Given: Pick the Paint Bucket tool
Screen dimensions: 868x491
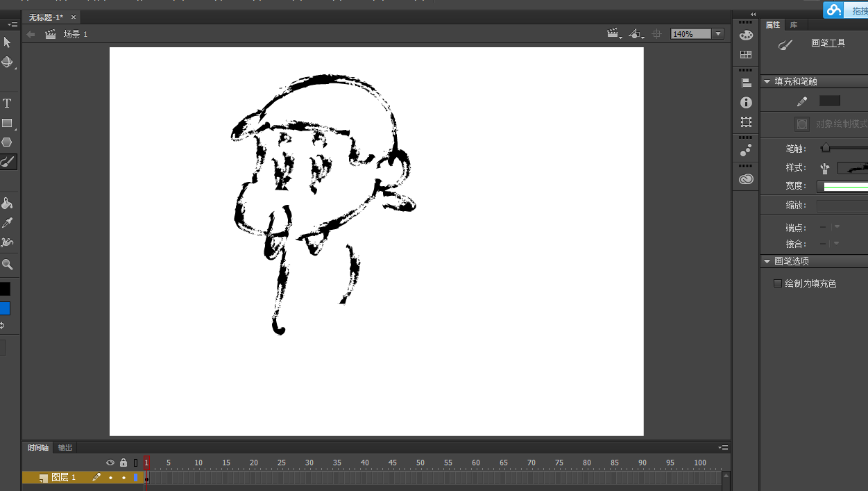Looking at the screenshot, I should coord(7,203).
